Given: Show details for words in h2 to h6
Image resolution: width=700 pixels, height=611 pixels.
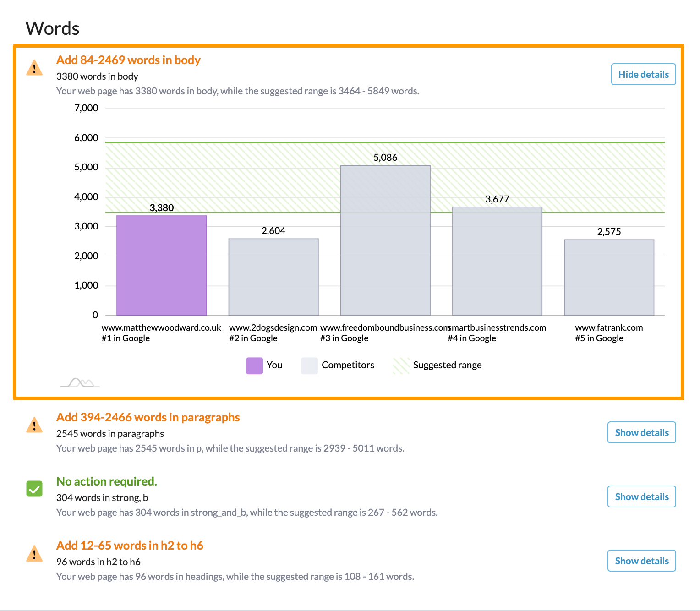Looking at the screenshot, I should tap(641, 561).
